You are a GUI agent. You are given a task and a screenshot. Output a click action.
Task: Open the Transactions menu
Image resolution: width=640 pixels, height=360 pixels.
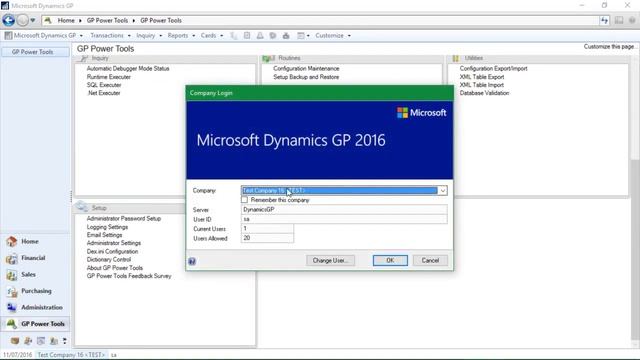pyautogui.click(x=110, y=36)
